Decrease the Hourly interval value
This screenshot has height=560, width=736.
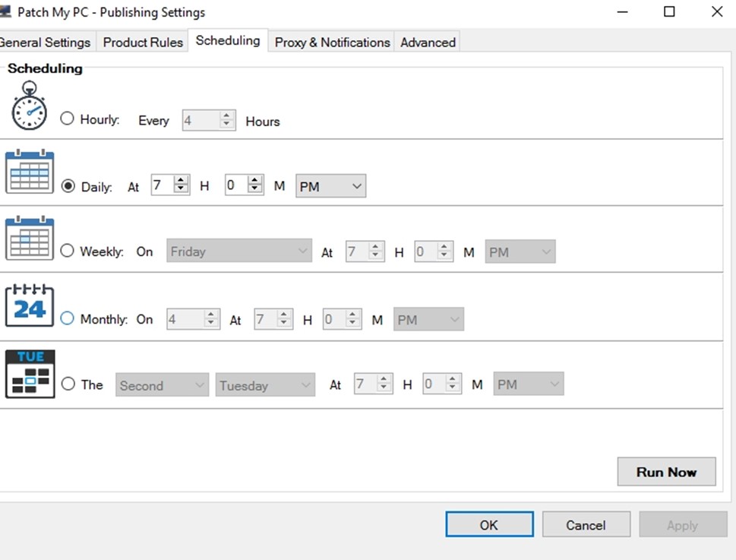point(226,125)
